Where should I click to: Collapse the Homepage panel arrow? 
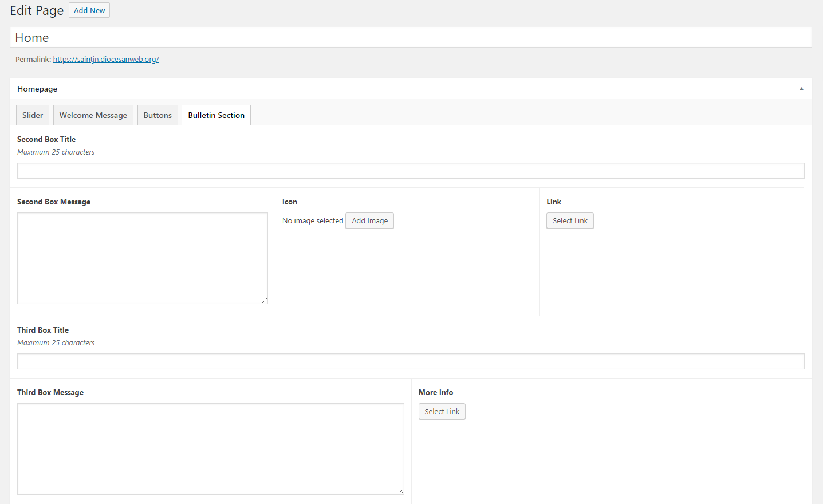(801, 89)
